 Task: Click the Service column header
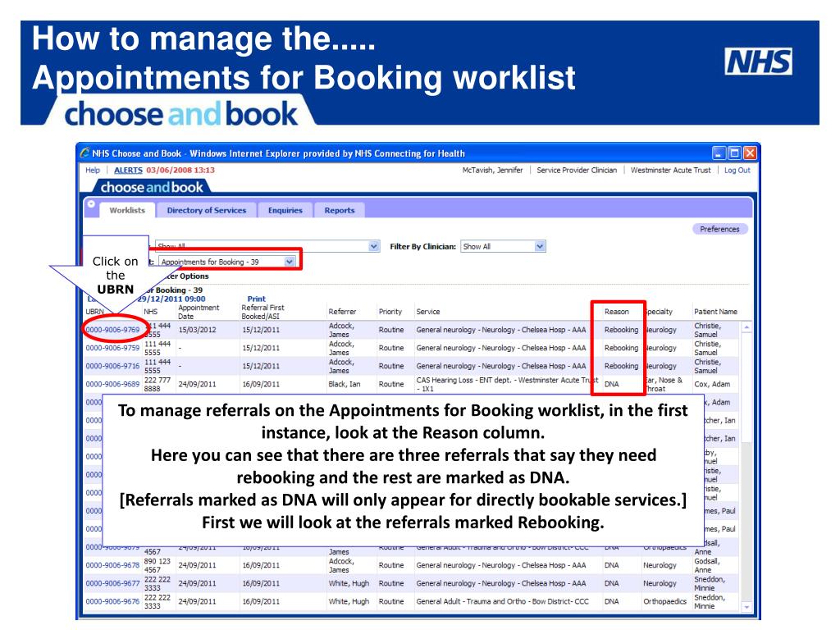(428, 311)
